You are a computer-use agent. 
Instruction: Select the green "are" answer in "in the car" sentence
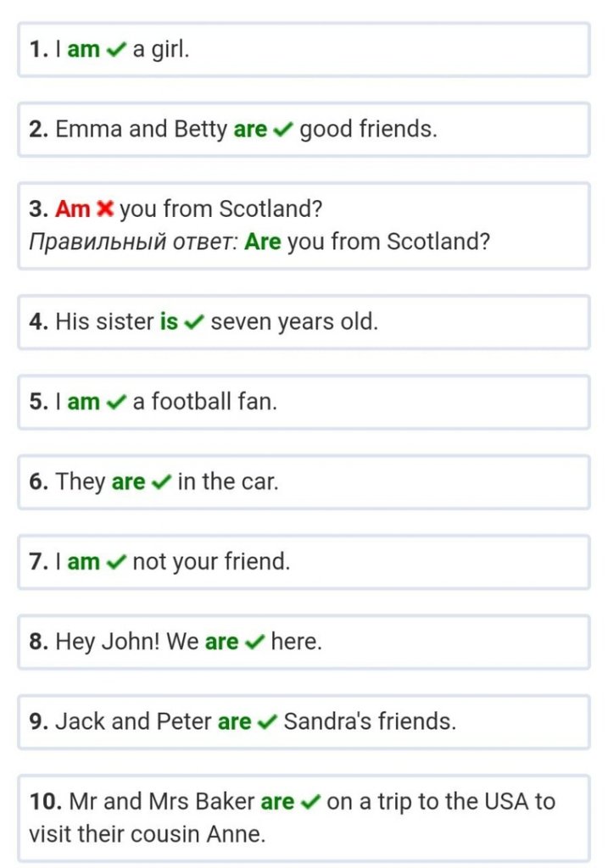point(128,482)
